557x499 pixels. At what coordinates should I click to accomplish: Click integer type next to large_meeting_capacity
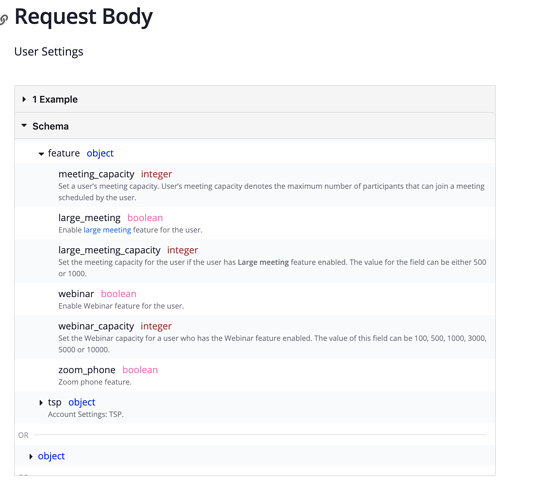tap(183, 250)
